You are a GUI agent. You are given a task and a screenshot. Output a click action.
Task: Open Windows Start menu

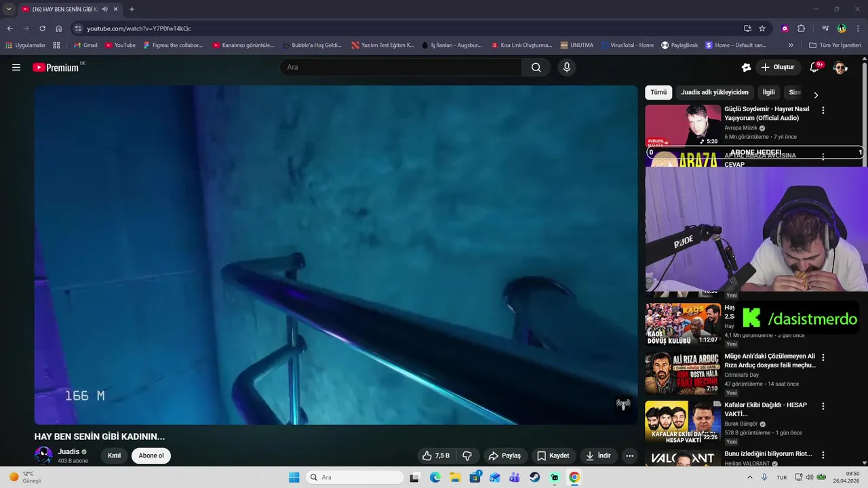294,477
